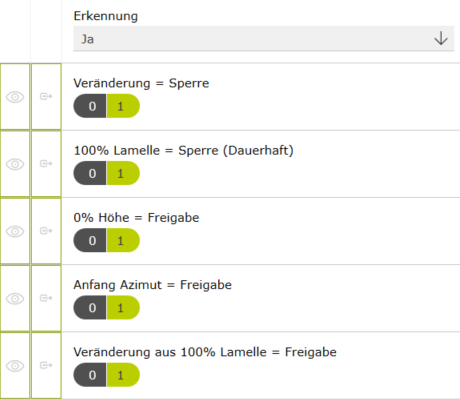
Task: Set 100% Lamelle = Sperre (Dauerhaft) to 0
Action: 90,173
